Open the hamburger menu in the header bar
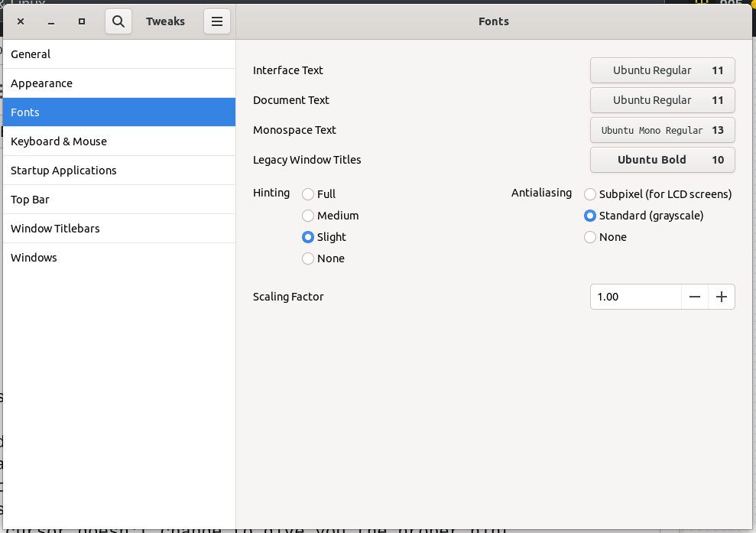756x533 pixels. [216, 21]
